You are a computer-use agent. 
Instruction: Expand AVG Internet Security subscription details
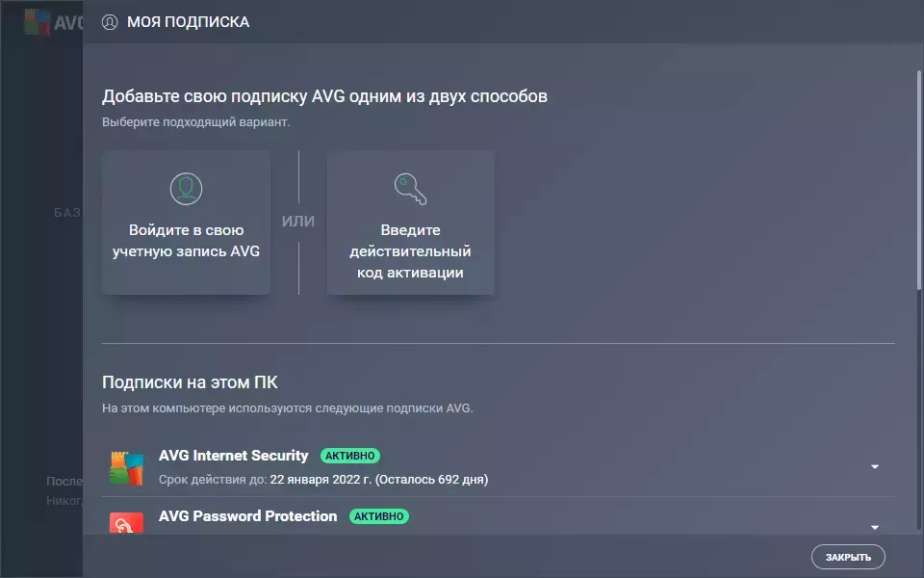pos(875,466)
